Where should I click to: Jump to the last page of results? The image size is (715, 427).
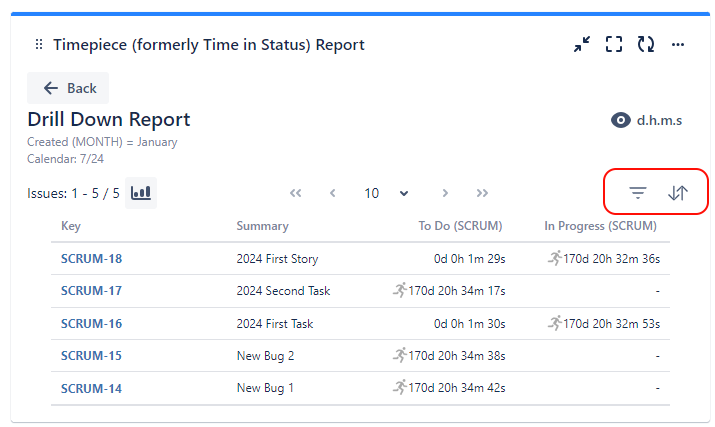coord(482,193)
